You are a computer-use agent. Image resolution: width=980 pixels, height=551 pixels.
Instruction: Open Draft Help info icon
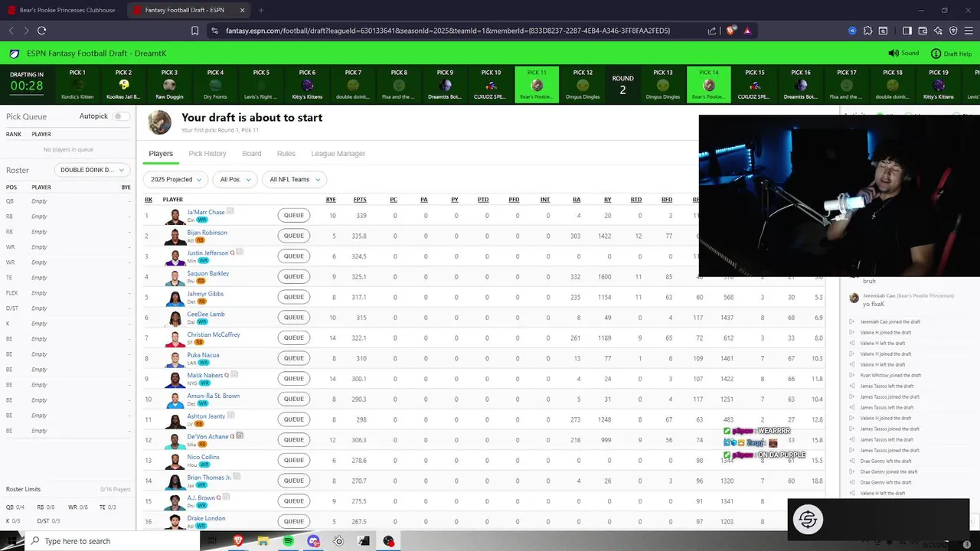936,54
